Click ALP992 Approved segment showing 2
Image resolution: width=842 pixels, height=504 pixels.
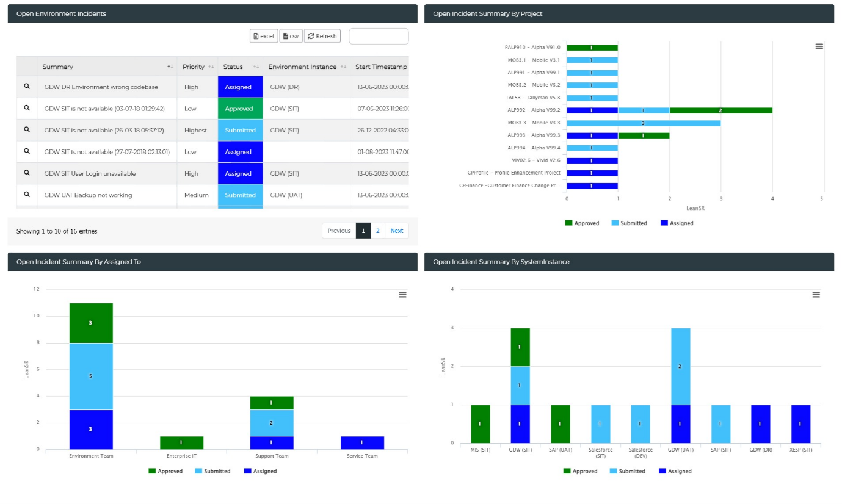pos(721,110)
